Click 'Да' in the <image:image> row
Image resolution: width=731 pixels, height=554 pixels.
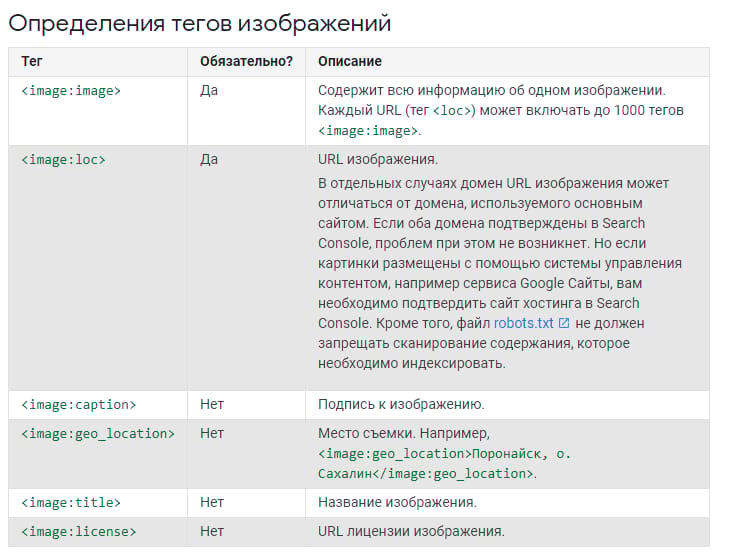[x=209, y=90]
